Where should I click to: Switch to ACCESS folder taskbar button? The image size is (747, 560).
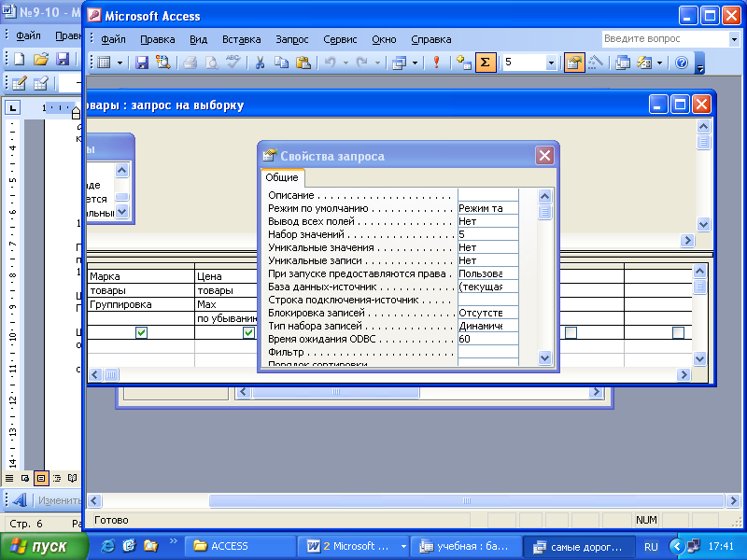(239, 546)
